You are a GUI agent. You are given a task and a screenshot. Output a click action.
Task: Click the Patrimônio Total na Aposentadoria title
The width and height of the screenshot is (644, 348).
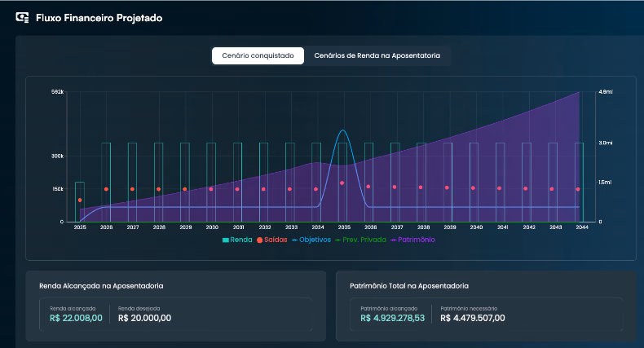point(409,286)
